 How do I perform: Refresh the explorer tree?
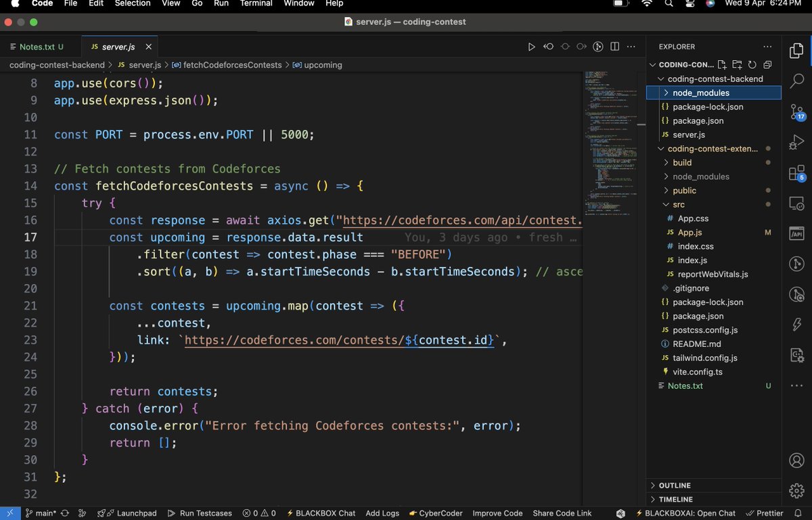[752, 65]
